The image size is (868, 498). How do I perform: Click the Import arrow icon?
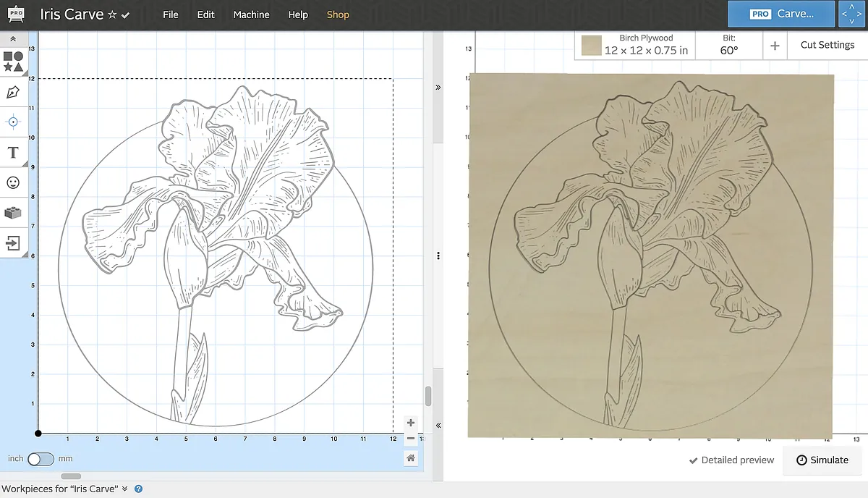click(x=13, y=242)
